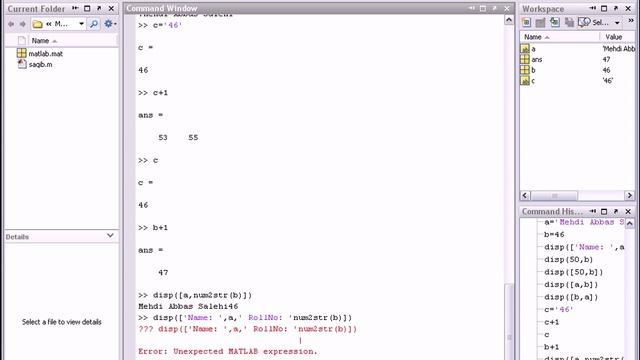Collapse the Details panel chevron
Viewport: 640px width, 360px height.
tap(110, 236)
